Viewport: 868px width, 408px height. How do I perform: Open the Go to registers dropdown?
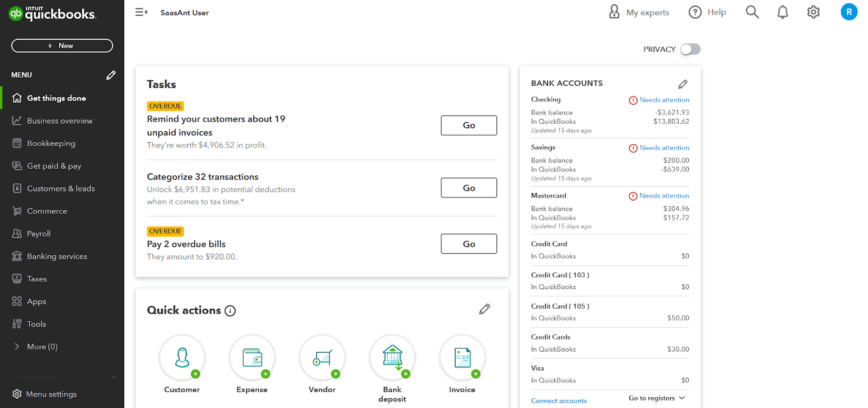click(656, 398)
